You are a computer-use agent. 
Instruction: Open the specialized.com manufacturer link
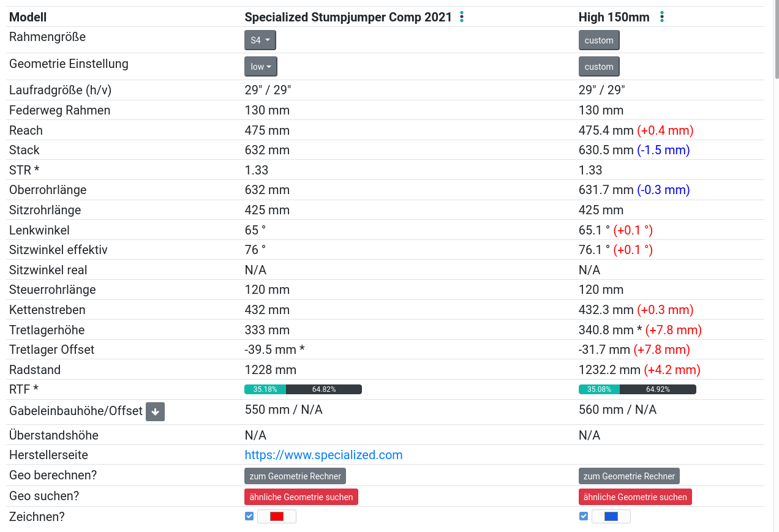(x=323, y=455)
